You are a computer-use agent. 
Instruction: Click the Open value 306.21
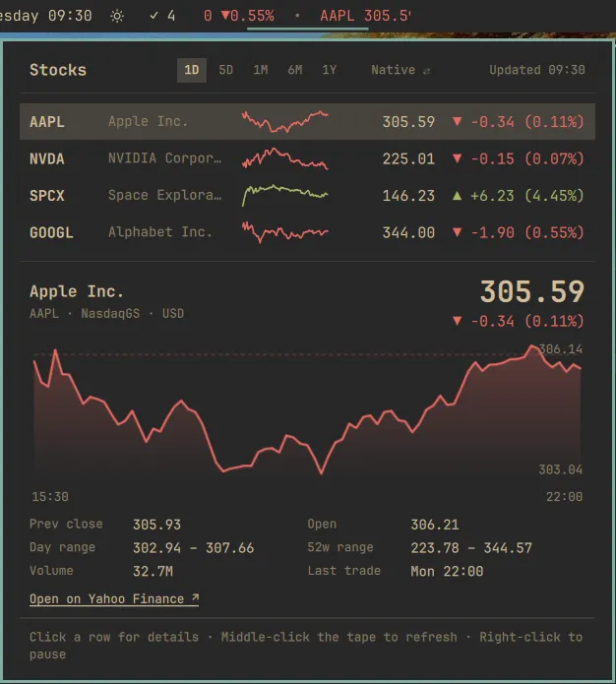tap(435, 525)
